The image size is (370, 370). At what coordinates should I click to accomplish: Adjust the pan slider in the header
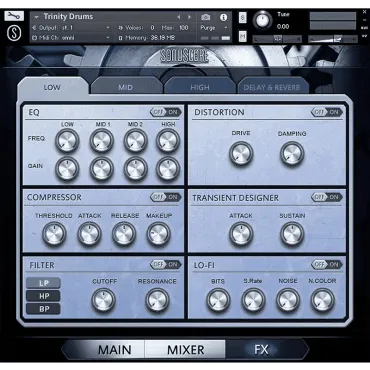pos(278,39)
